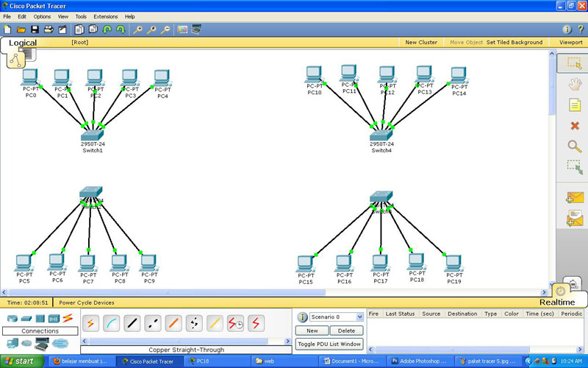Screen dimensions: 588x368
Task: Open the File menu
Action: 7,16
